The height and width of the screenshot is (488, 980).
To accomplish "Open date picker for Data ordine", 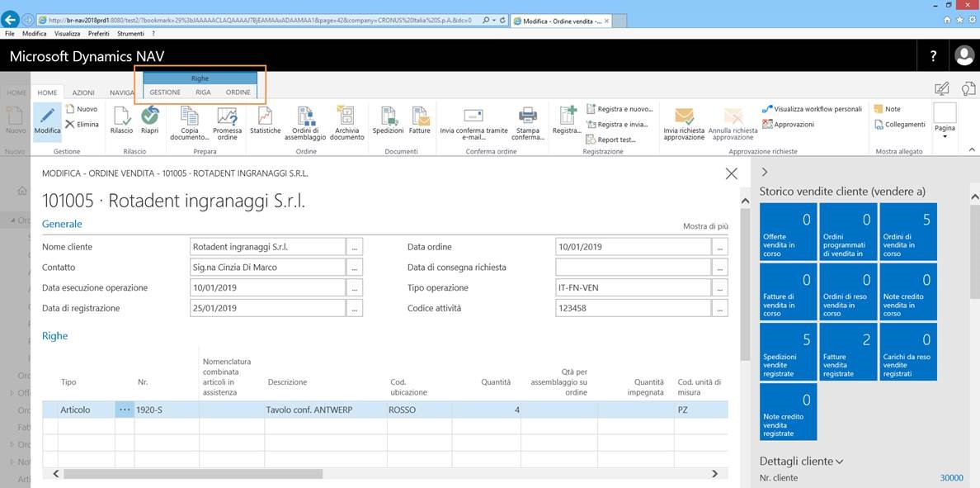I will click(x=720, y=247).
